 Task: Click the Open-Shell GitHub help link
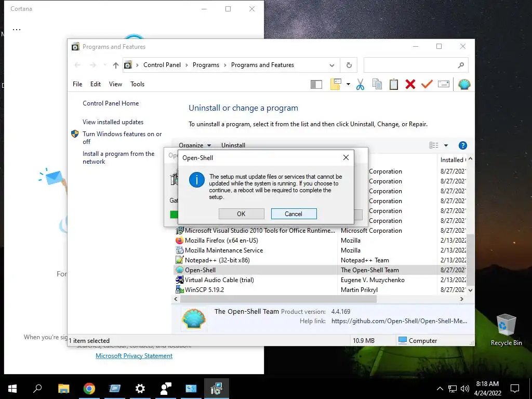click(399, 321)
